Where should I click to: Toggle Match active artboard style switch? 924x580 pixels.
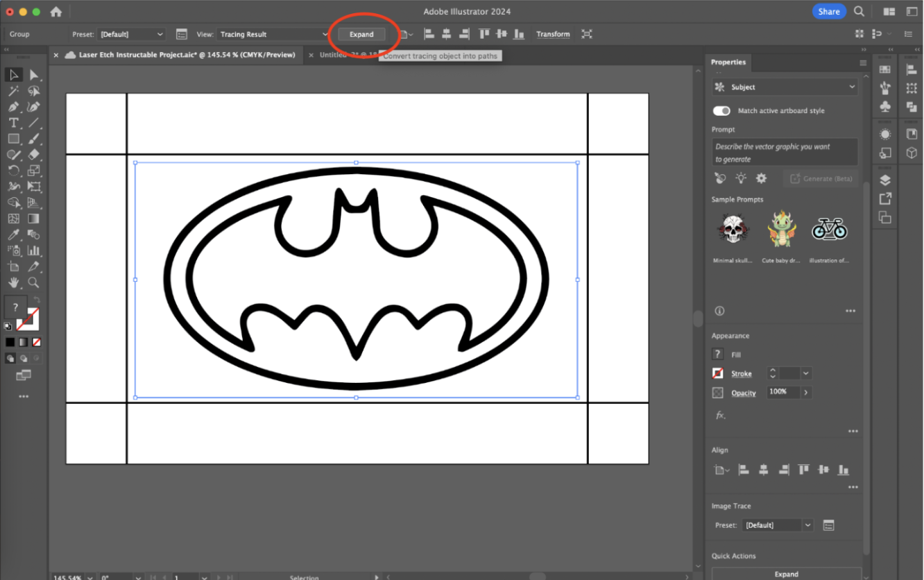click(x=721, y=111)
